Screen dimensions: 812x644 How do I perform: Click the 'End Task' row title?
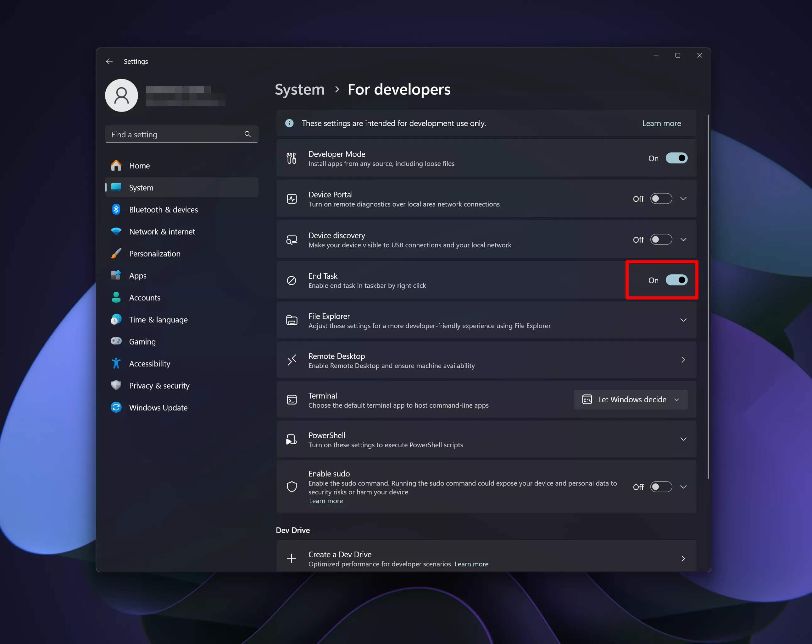pos(323,276)
